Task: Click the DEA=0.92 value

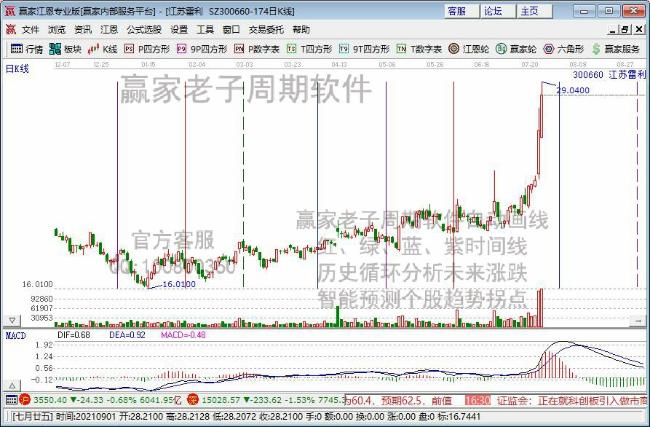Action: (x=127, y=335)
